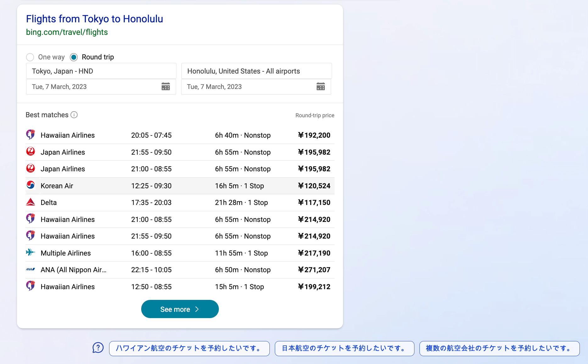Click Japan Airlines logo on 21:00 flight
The image size is (588, 364).
(31, 168)
